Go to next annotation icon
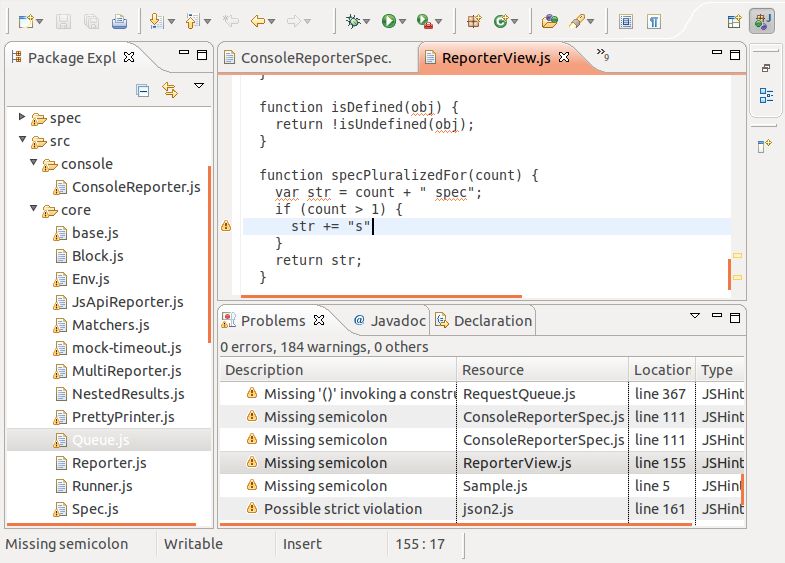Screen dimensions: 785x563 [x=157, y=22]
